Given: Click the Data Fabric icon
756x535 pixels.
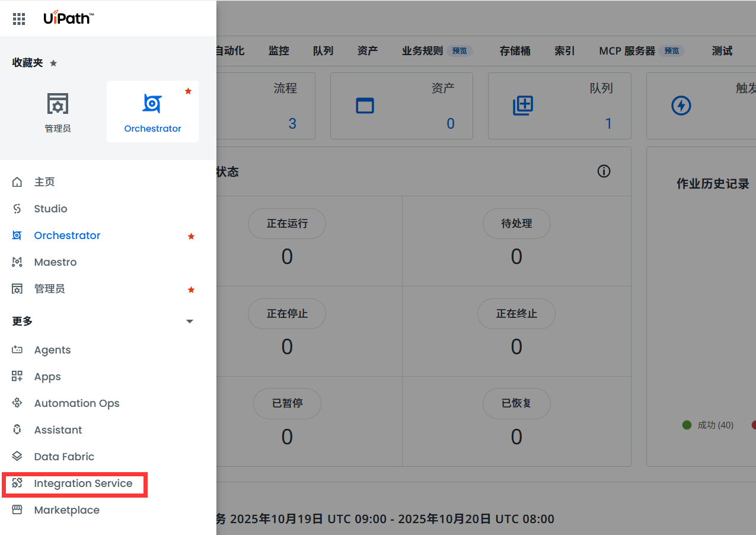Looking at the screenshot, I should 17,457.
